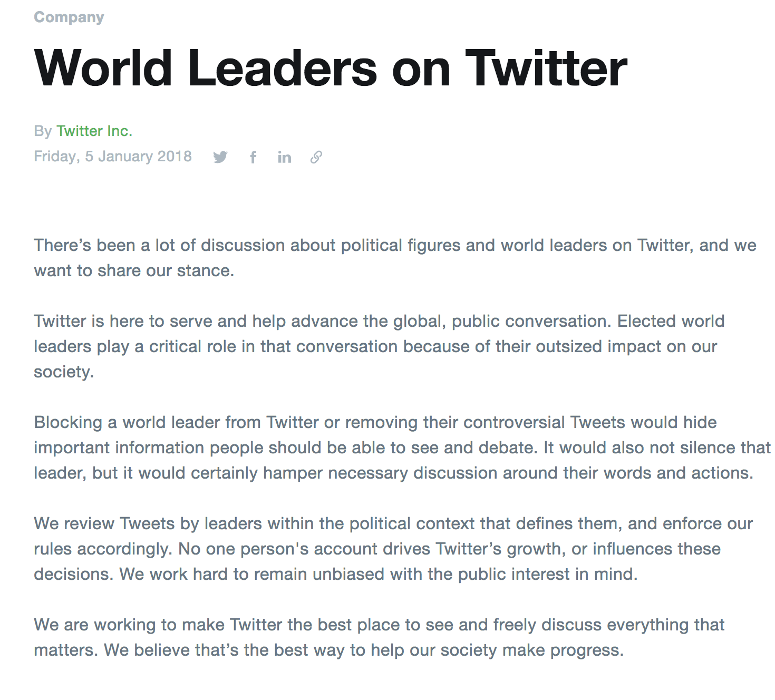Click line beginning important information people should
The image size is (775, 700).
[402, 448]
